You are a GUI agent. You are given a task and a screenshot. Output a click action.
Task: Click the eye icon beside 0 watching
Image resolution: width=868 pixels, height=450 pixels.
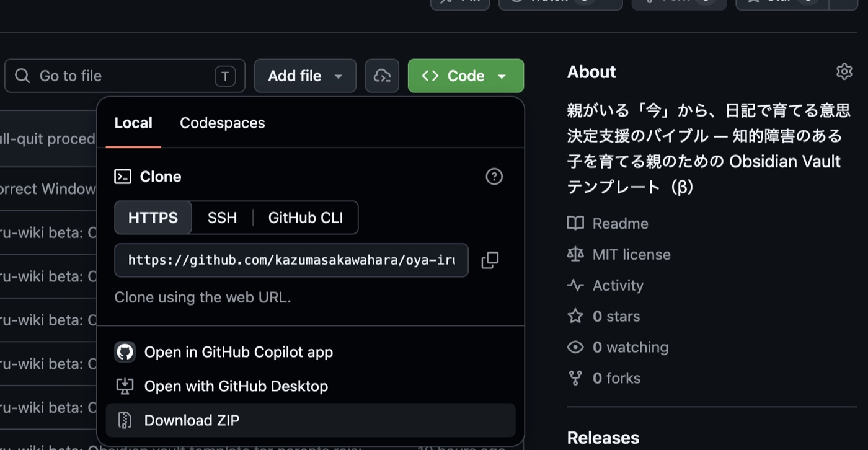[x=575, y=347]
